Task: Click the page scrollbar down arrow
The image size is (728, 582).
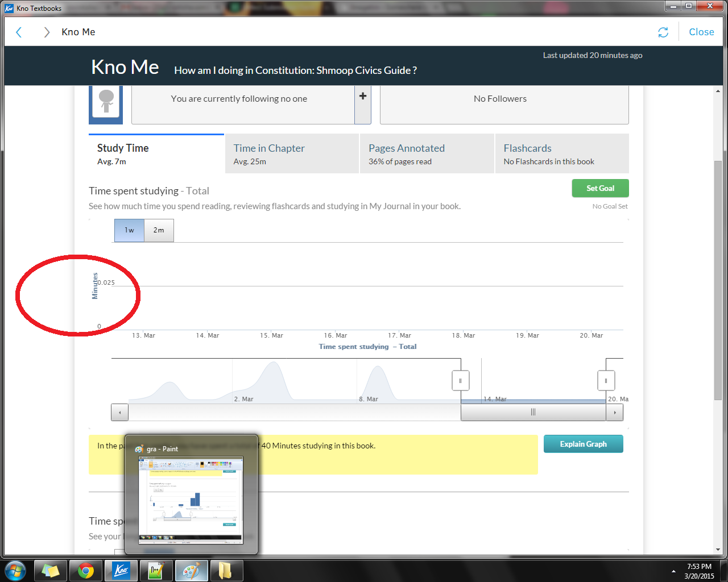Action: tap(718, 550)
